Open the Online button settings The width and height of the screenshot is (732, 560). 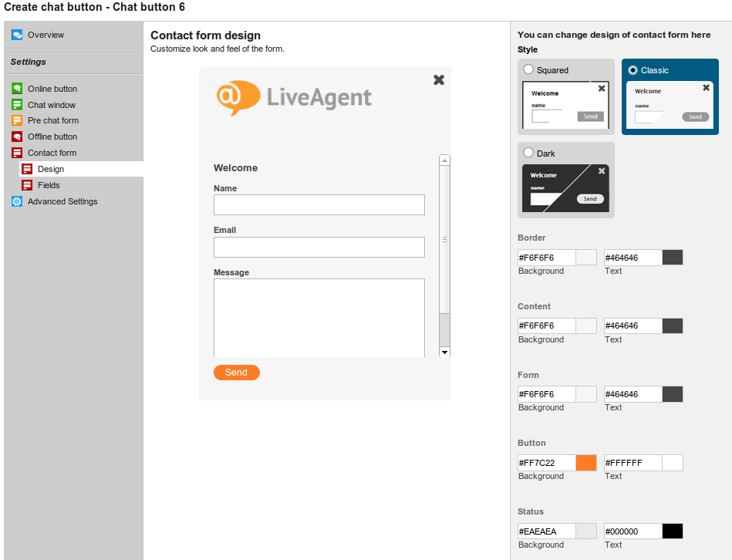tap(52, 89)
